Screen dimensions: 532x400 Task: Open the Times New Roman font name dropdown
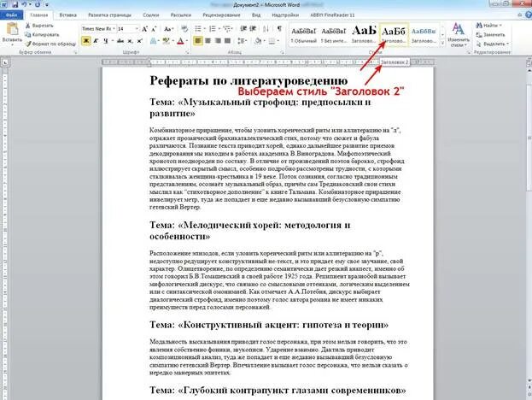(114, 29)
